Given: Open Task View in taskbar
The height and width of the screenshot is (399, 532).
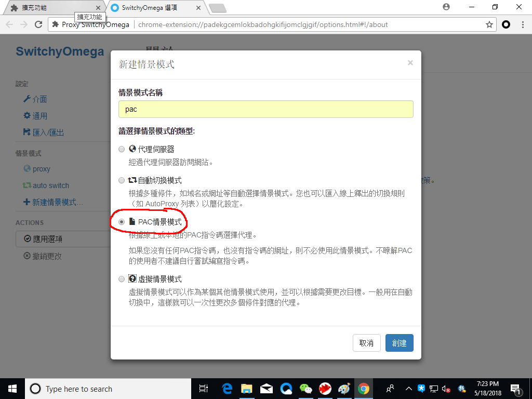Looking at the screenshot, I should pyautogui.click(x=204, y=389).
